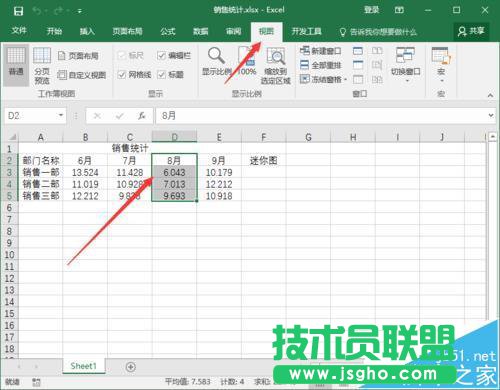
Task: Switch to the 开发工具 Developer tab
Action: [x=306, y=31]
